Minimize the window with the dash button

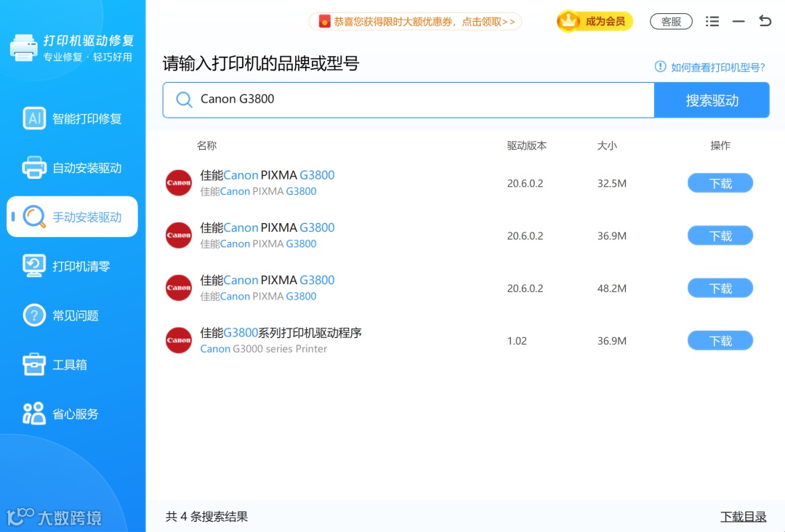coord(738,22)
